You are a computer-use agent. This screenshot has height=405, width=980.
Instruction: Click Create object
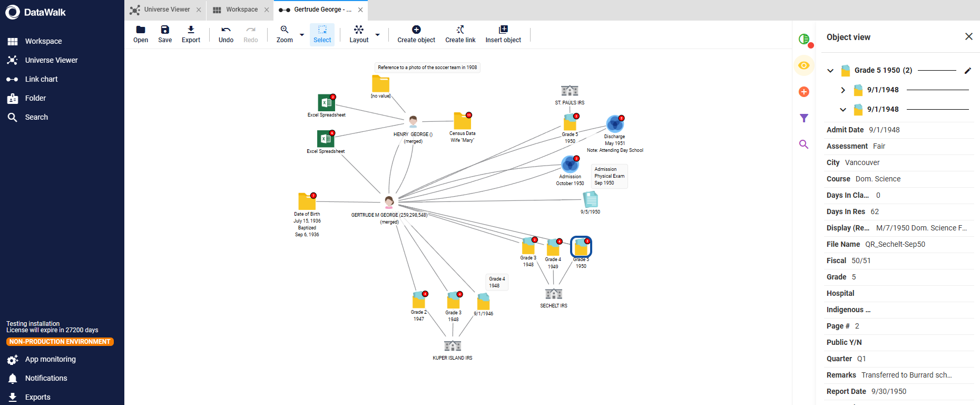(x=416, y=34)
